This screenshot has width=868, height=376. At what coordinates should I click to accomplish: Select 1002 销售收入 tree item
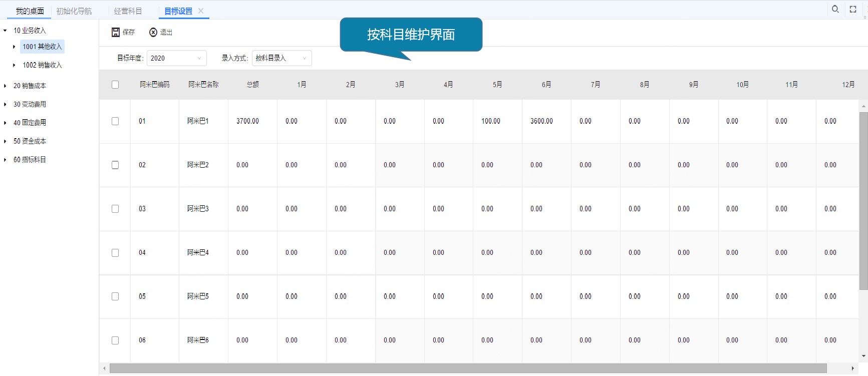(42, 65)
